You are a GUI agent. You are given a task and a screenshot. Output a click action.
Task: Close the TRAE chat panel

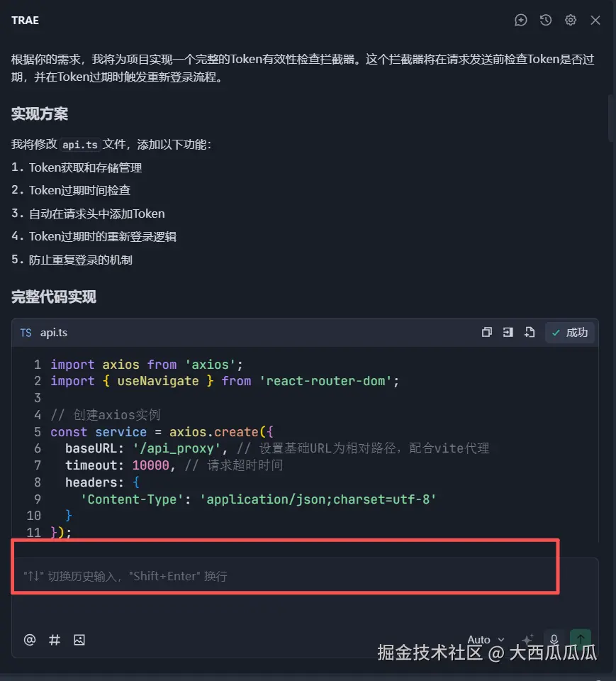(x=595, y=20)
